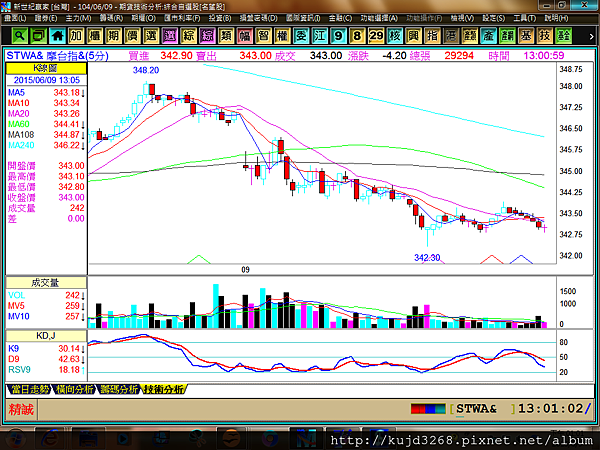Open the 證券(E) menu

pyautogui.click(x=46, y=18)
